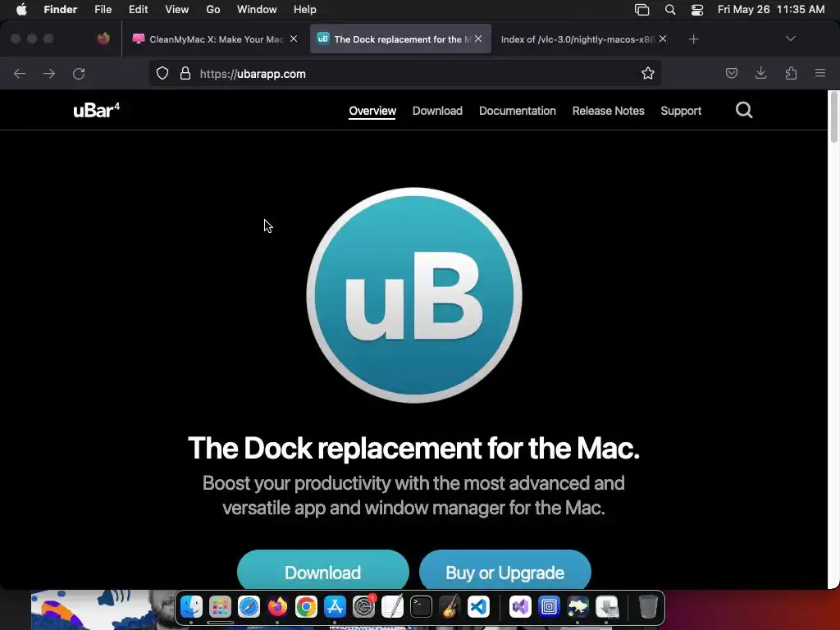Click the teal Download button
Image resolution: width=840 pixels, height=630 pixels.
click(323, 569)
